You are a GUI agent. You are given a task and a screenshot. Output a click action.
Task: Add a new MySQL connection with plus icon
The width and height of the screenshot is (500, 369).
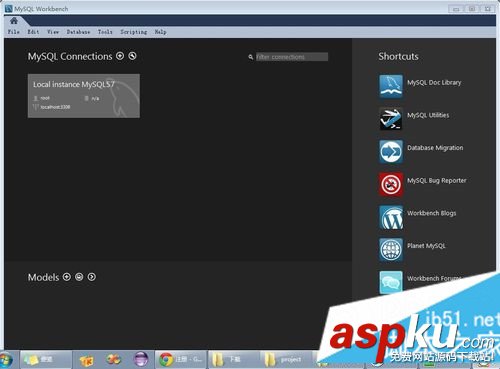point(120,56)
